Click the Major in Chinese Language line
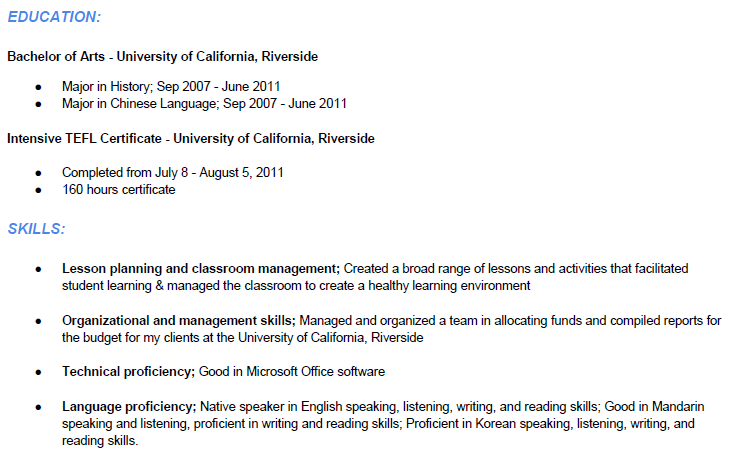This screenshot has height=457, width=749. [x=204, y=103]
